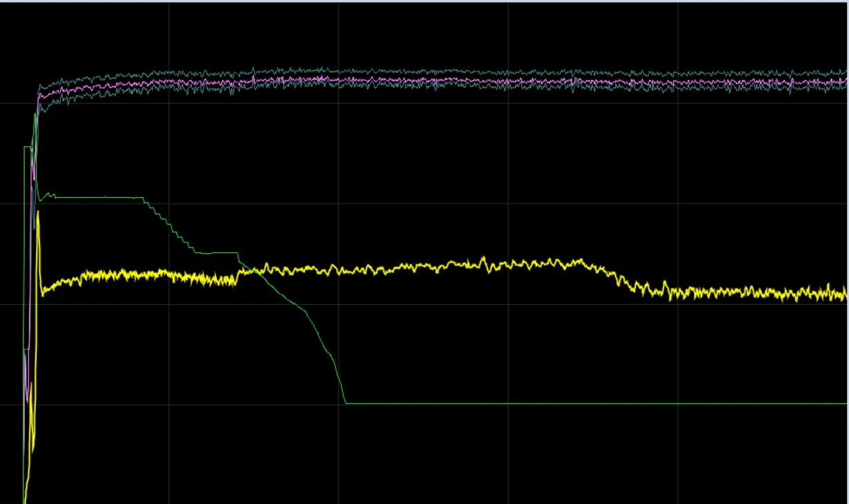Click the yellow trace's initial overshoot peak
The height and width of the screenshot is (504, 849).
[x=38, y=214]
